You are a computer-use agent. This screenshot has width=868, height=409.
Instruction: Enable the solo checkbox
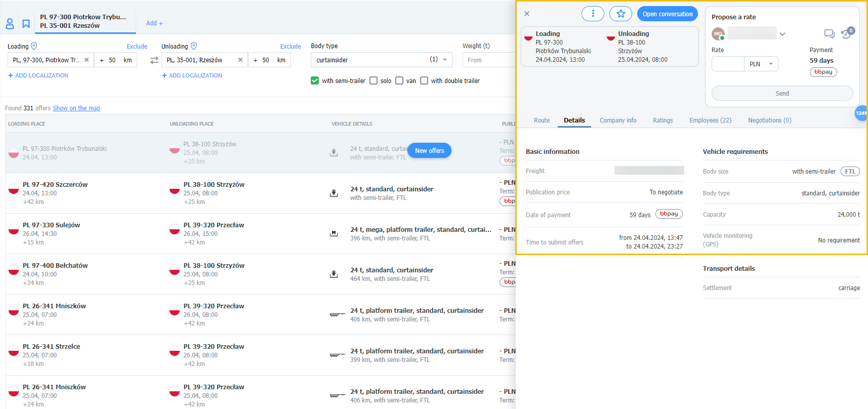click(x=374, y=80)
